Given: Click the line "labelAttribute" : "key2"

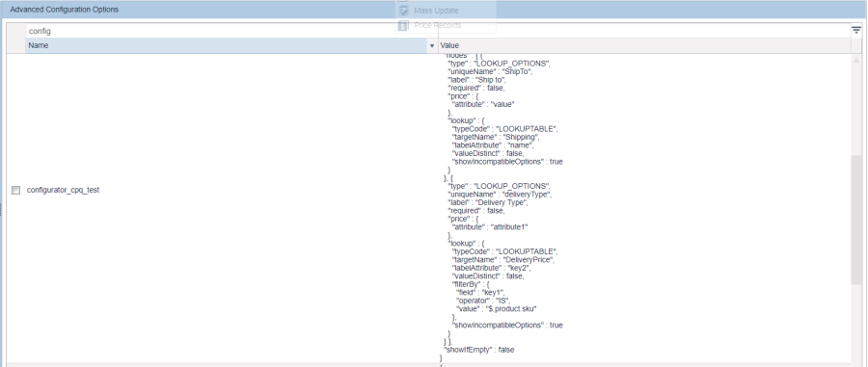Looking at the screenshot, I should [x=492, y=268].
